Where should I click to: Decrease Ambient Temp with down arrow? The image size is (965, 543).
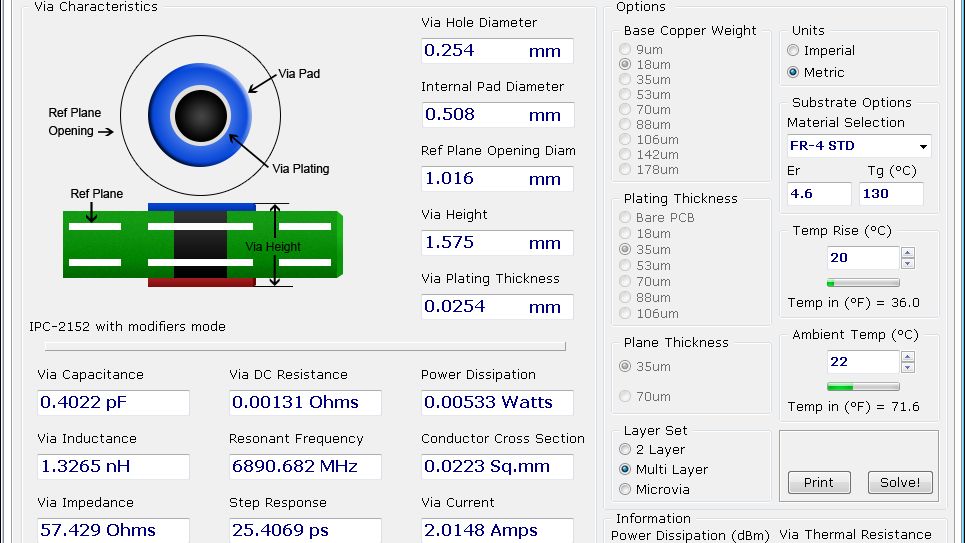point(908,368)
